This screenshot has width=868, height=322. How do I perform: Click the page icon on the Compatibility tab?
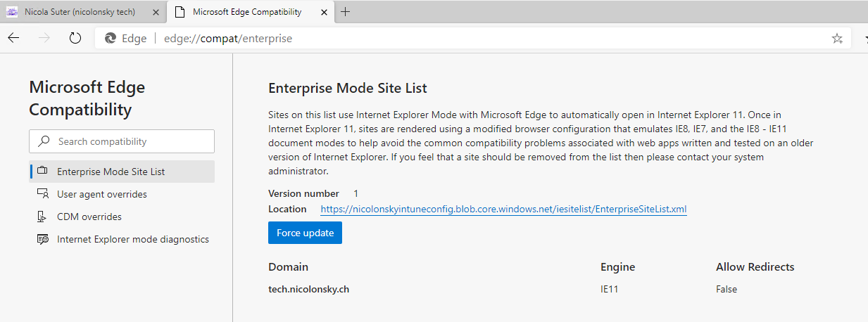(180, 12)
